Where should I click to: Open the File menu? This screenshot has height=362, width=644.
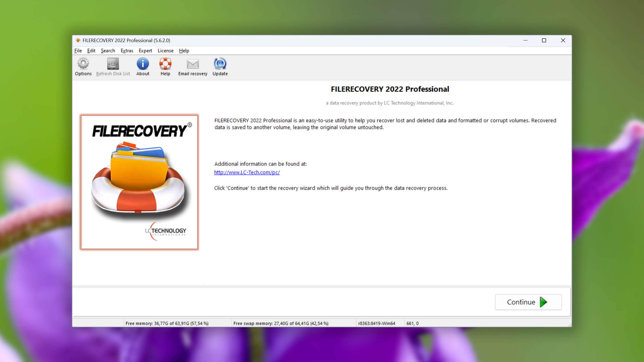pos(78,51)
